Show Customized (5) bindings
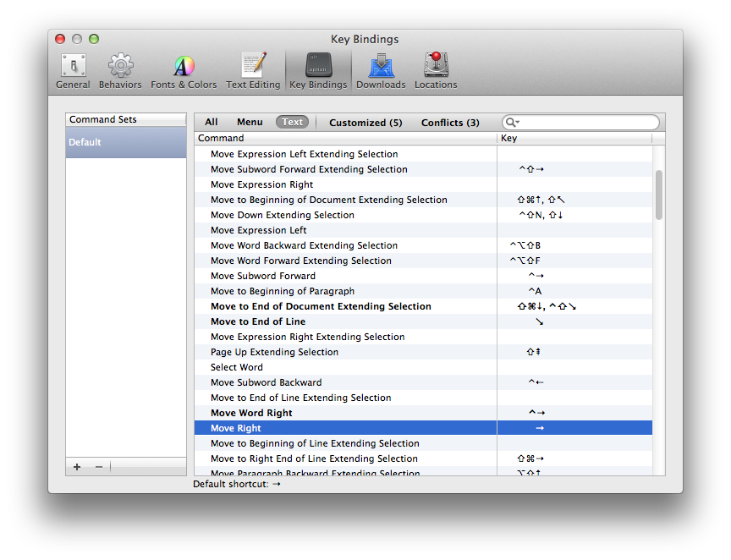 [365, 123]
